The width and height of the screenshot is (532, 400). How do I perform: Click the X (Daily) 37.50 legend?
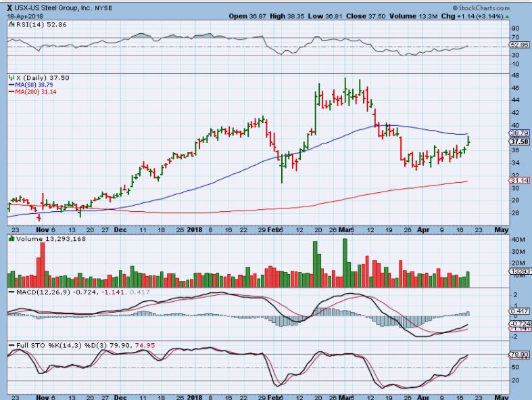[43, 78]
